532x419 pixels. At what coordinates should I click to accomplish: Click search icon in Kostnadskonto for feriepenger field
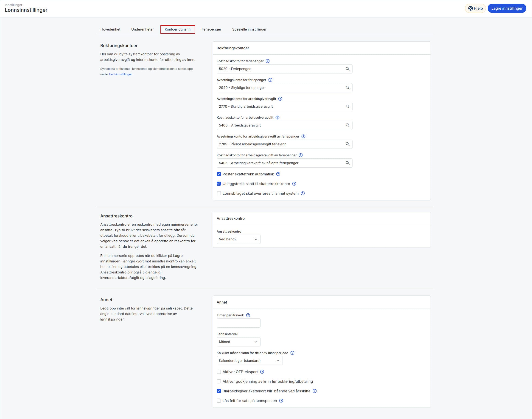(x=347, y=69)
